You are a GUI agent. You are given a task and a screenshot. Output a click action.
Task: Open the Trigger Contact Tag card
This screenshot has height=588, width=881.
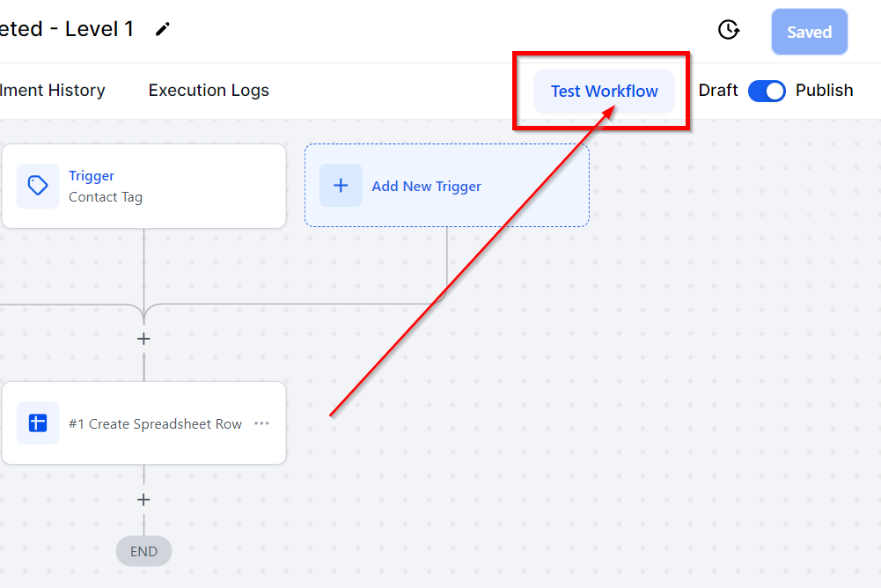(x=143, y=186)
